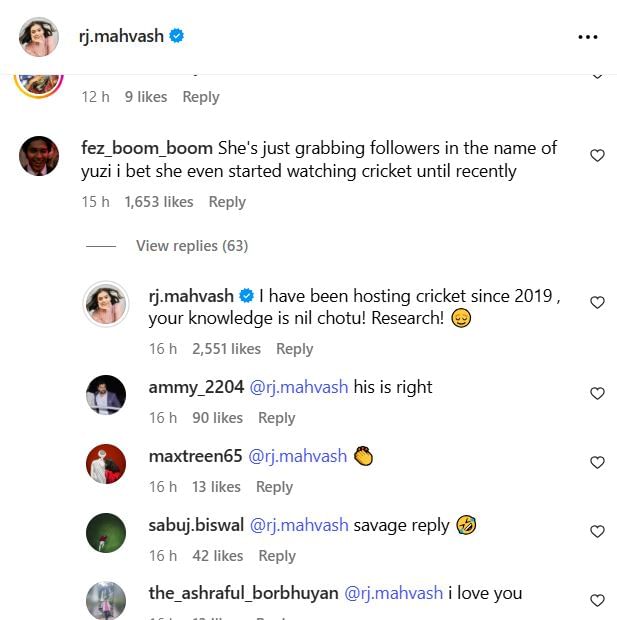
Task: Open ammy_2204's avatar picture
Action: [107, 394]
